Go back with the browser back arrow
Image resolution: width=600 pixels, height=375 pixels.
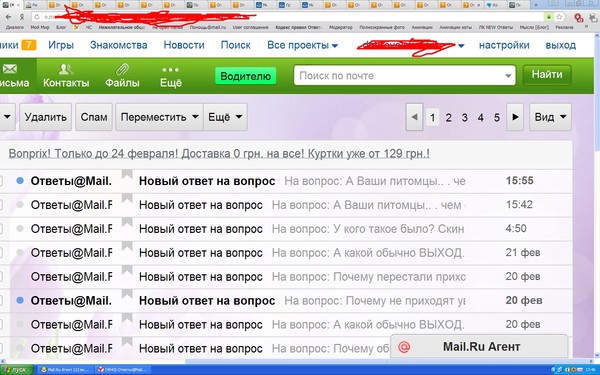(8, 17)
